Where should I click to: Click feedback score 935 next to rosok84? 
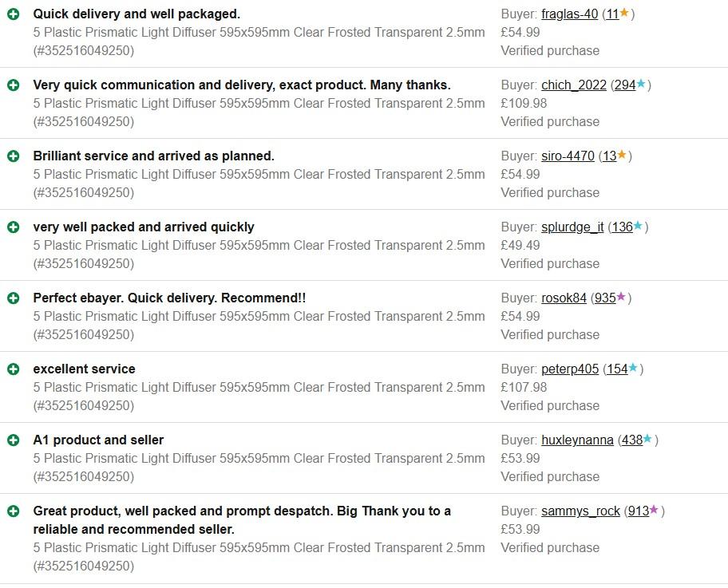coord(605,298)
